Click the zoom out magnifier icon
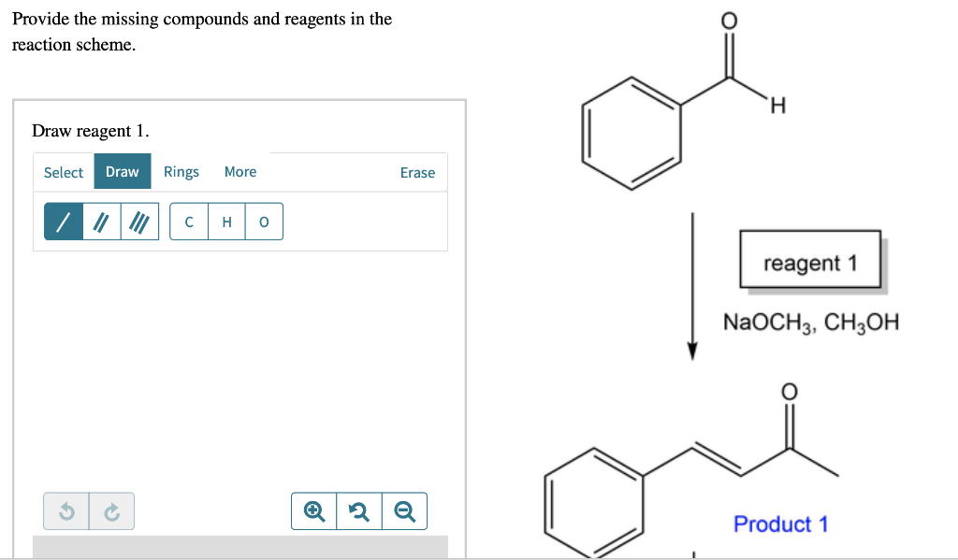This screenshot has height=560, width=958. pyautogui.click(x=403, y=510)
